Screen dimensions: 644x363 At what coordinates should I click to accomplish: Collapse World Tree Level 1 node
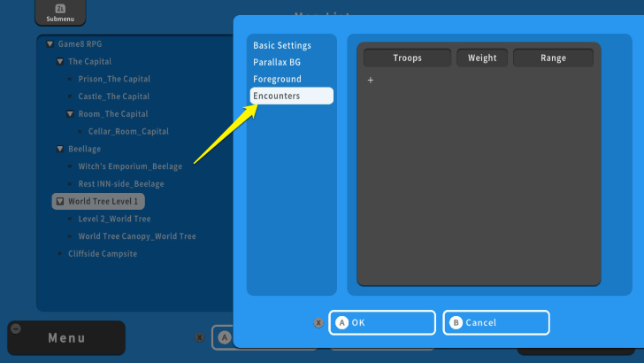(x=58, y=202)
